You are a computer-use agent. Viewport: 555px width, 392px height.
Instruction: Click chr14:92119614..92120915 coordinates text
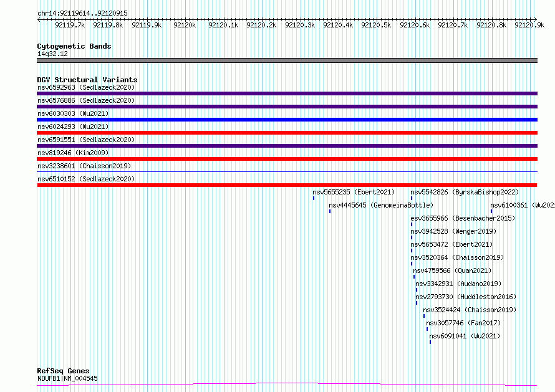click(82, 14)
